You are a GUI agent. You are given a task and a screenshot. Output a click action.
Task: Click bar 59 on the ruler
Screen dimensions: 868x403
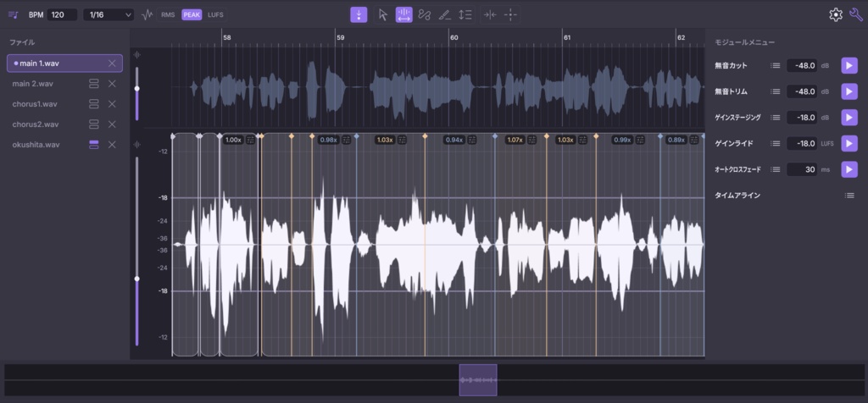pos(340,37)
